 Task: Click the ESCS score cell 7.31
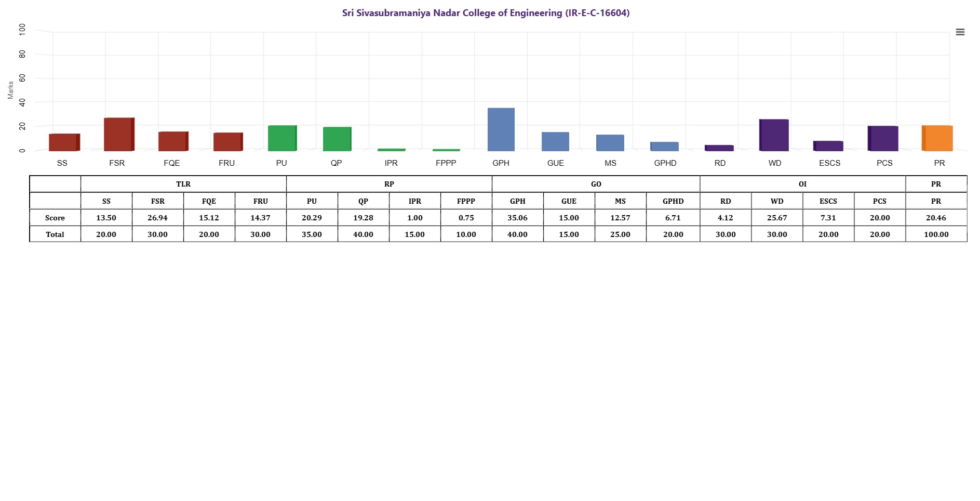pos(828,218)
